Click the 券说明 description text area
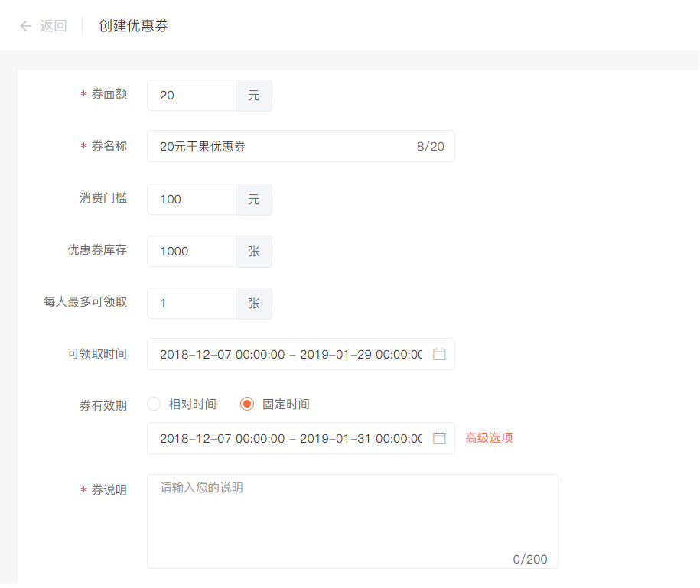This screenshot has width=700, height=588. tap(352, 521)
